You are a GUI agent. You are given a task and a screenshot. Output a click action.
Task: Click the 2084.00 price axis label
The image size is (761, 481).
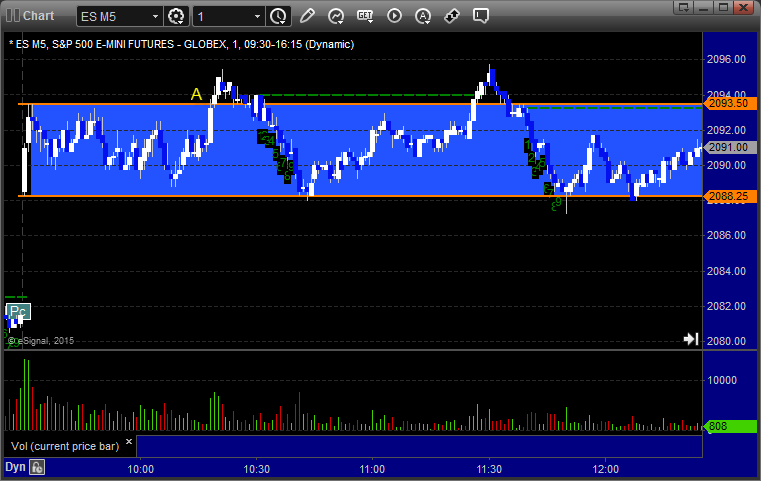726,271
